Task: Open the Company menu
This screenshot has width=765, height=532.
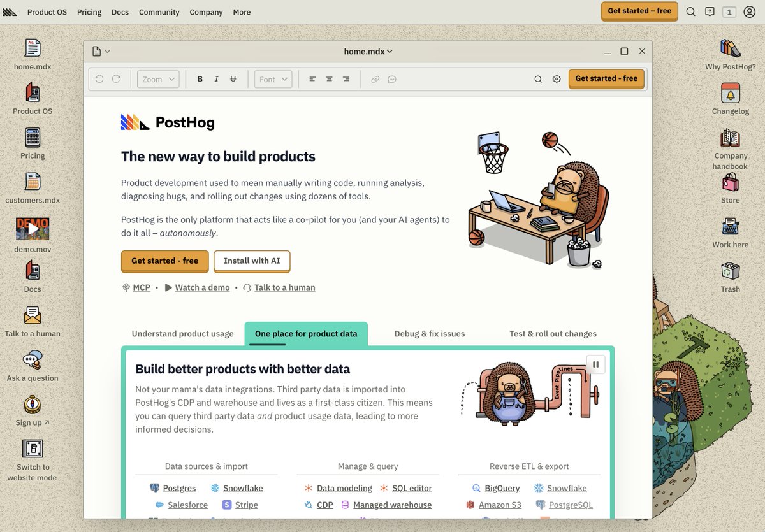Action: click(x=206, y=12)
